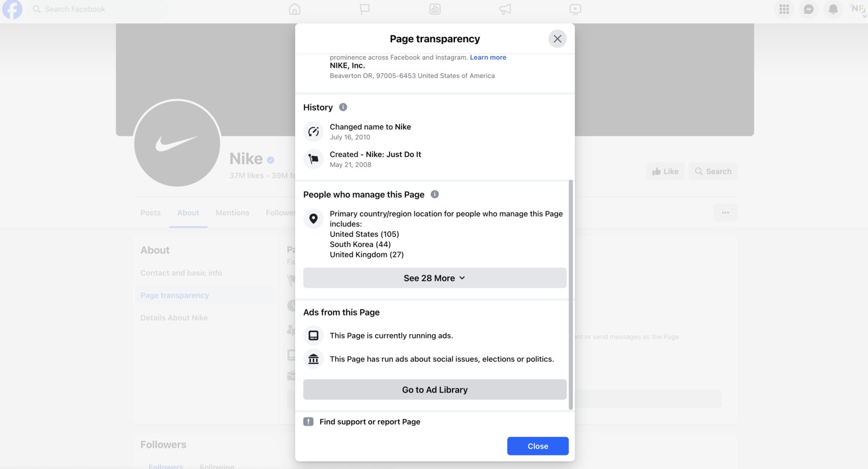Open Find support or report Page
The image size is (868, 469).
click(x=370, y=422)
